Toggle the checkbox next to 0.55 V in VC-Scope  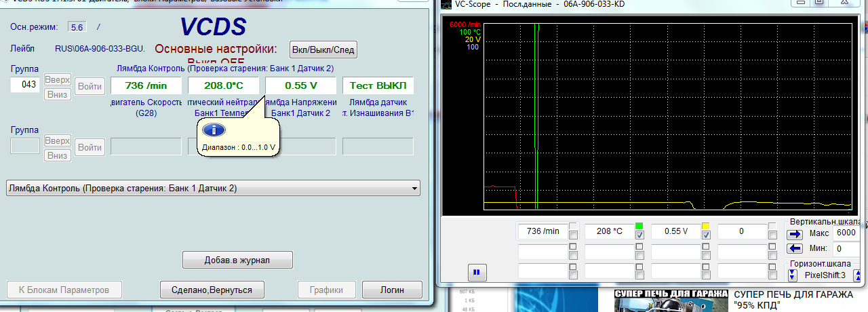(705, 235)
